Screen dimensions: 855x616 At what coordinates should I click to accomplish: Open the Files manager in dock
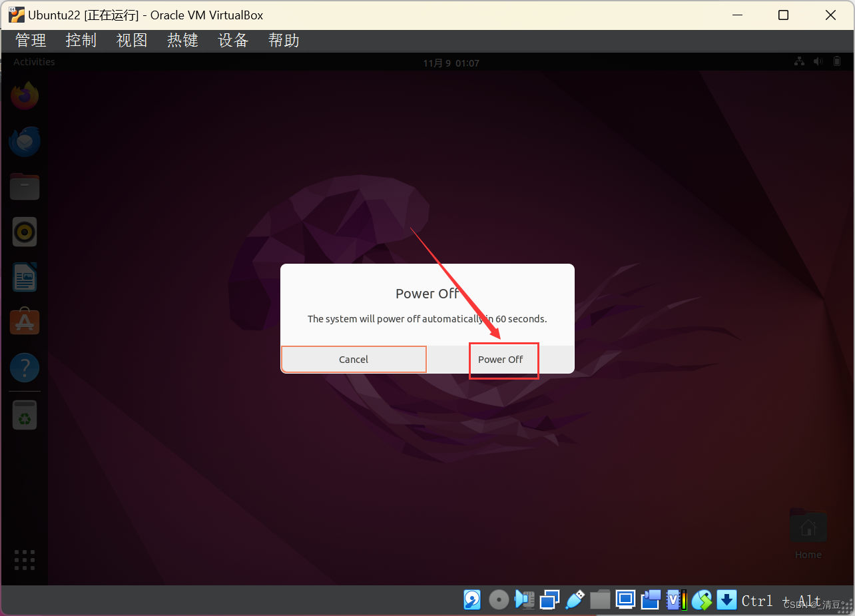click(x=25, y=186)
